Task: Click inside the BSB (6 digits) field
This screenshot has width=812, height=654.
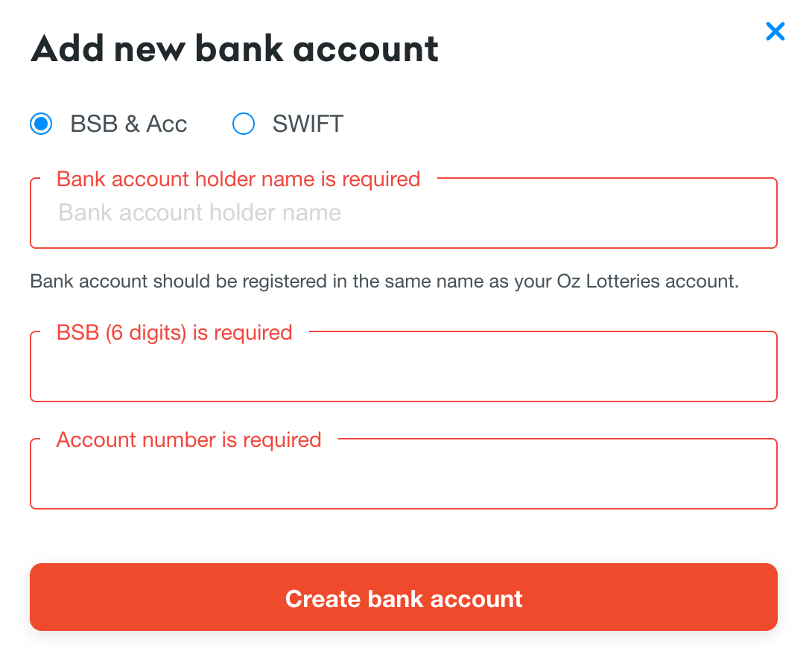Action: [x=404, y=366]
